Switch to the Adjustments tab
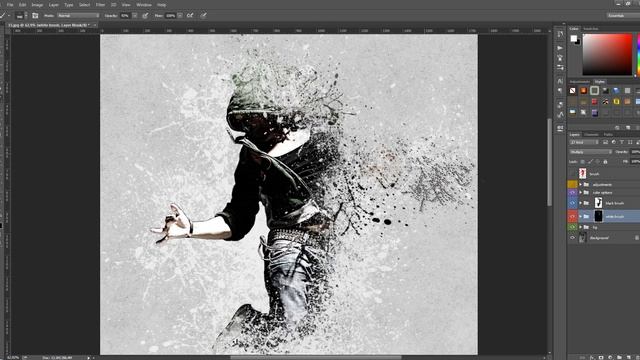The image size is (640, 360). click(580, 82)
